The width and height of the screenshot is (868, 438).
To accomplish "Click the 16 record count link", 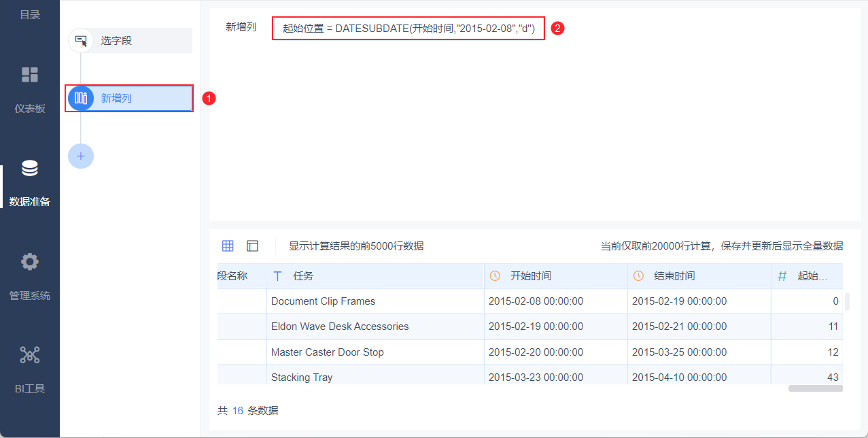I will (x=237, y=411).
